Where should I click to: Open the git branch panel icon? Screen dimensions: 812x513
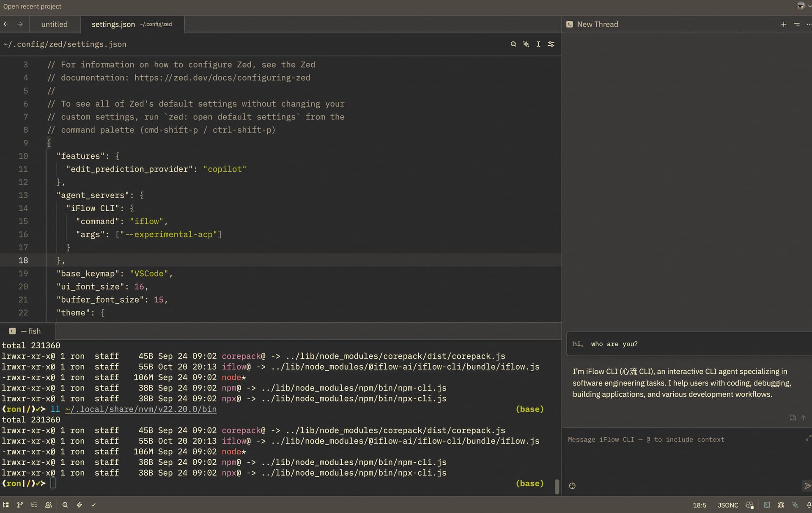click(x=20, y=505)
